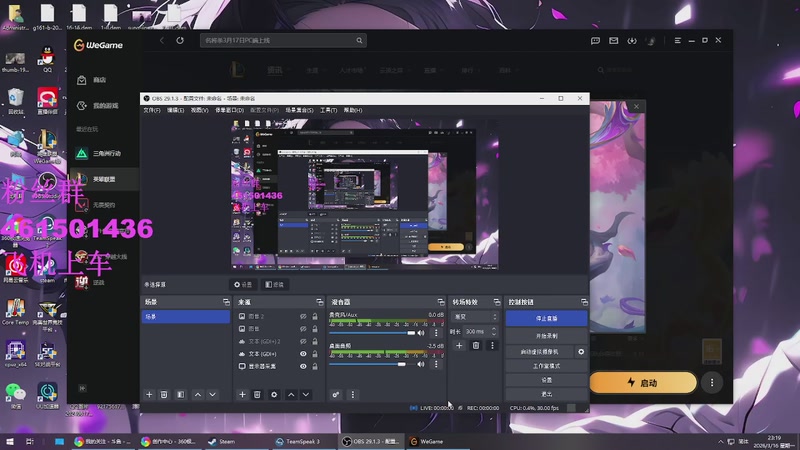Click start recording button in OBS controls
Viewport: 800px width, 450px height.
pos(546,336)
